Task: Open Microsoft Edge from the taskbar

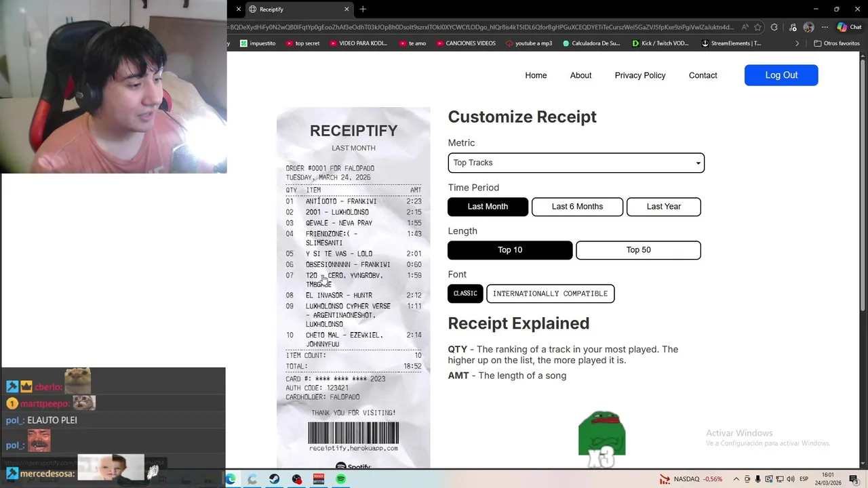Action: click(x=231, y=479)
